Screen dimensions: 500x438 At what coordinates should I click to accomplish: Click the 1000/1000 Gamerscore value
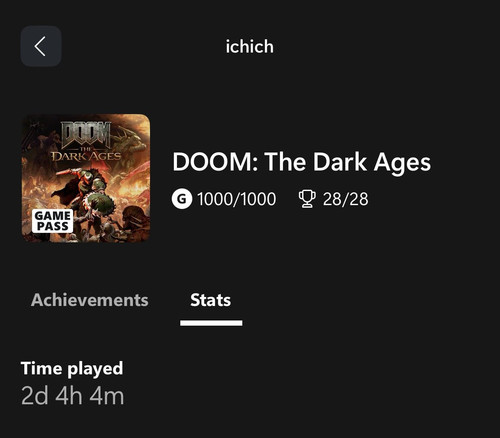pyautogui.click(x=236, y=199)
